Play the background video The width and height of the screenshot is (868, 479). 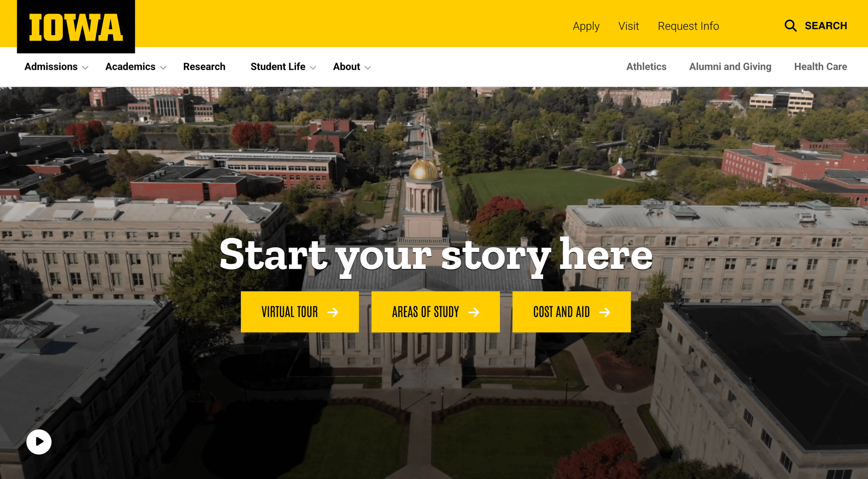click(39, 442)
